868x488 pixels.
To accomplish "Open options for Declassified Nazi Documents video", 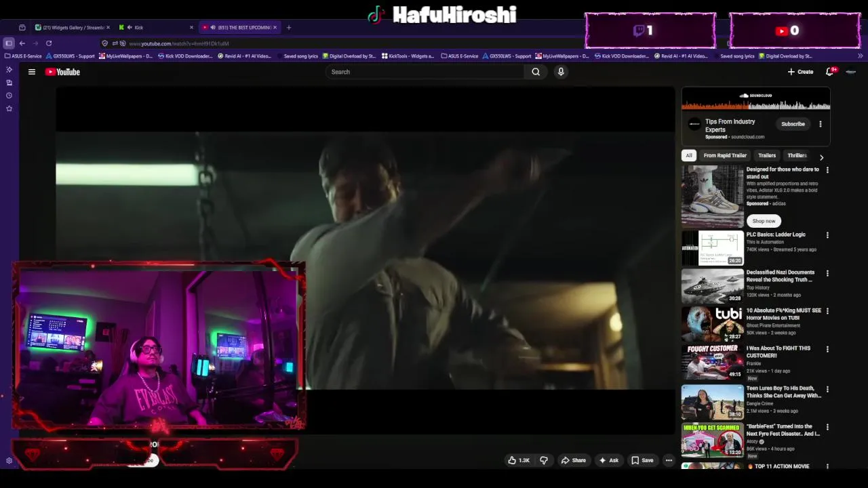I will [827, 273].
